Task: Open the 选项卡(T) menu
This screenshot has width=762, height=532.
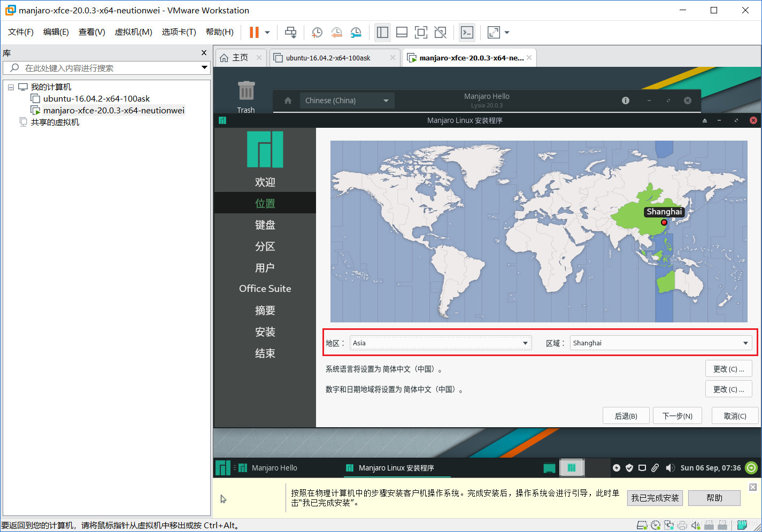Action: coord(179,32)
